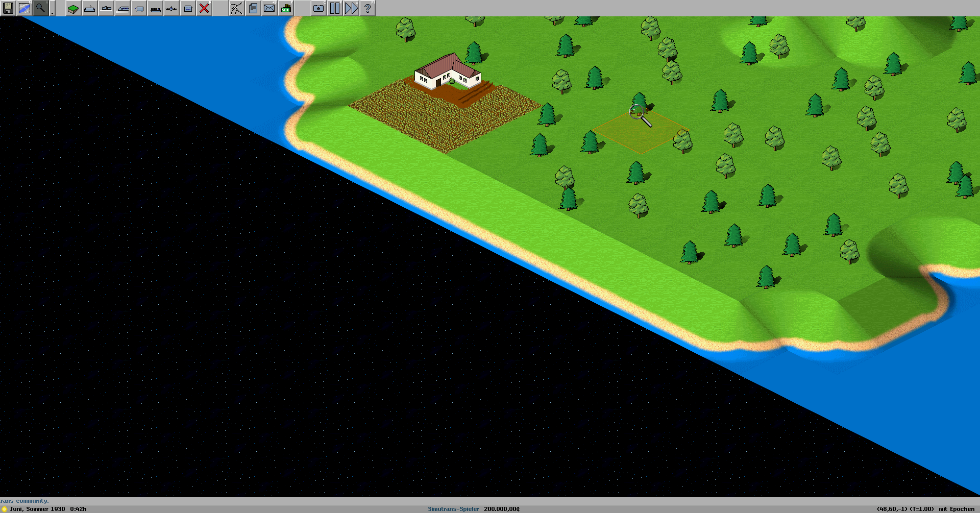Viewport: 980px width, 513px height.
Task: Toggle fast forward mode
Action: tap(351, 8)
